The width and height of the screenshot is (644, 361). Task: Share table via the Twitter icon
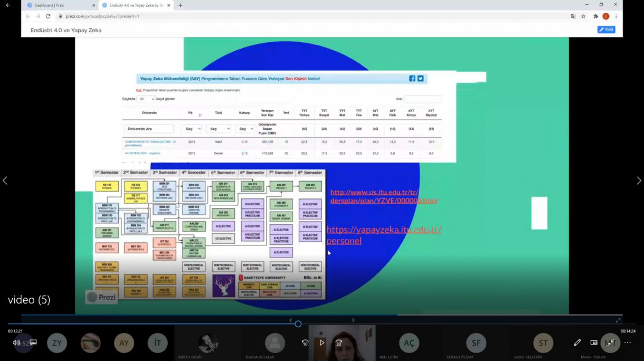pos(421,79)
